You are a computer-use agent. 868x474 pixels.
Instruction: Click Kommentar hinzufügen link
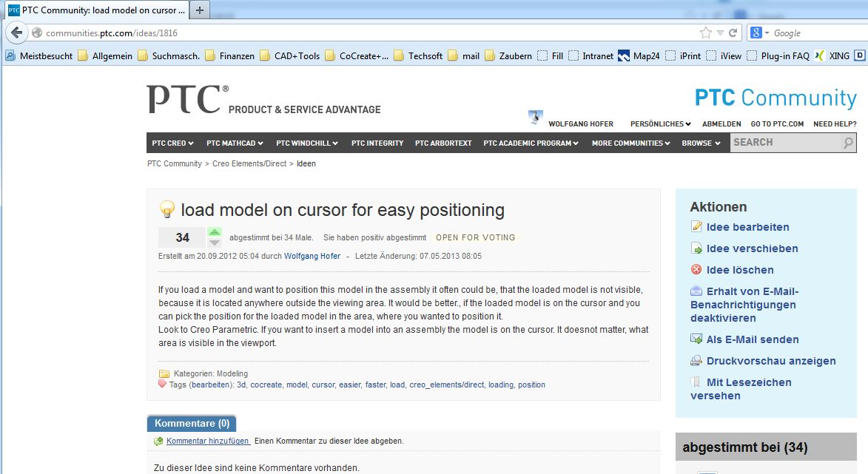(x=208, y=441)
